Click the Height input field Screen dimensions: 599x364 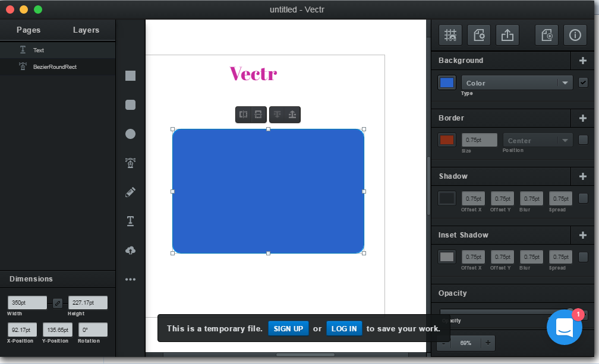coord(88,303)
